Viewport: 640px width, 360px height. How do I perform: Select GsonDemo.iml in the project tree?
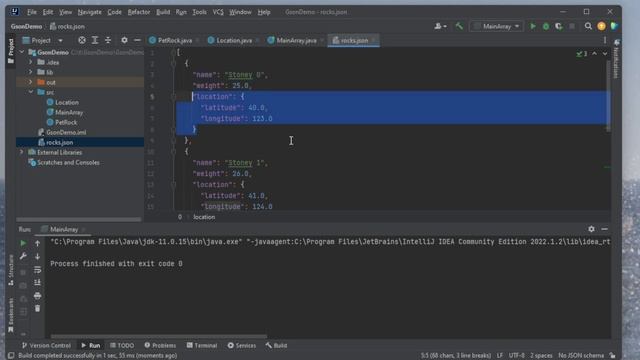click(66, 132)
